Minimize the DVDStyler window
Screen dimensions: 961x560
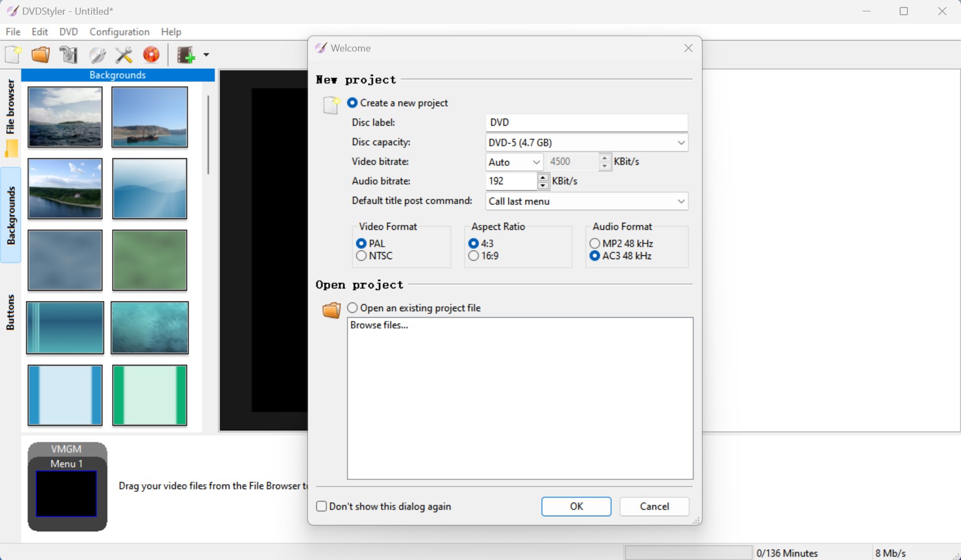pos(866,11)
